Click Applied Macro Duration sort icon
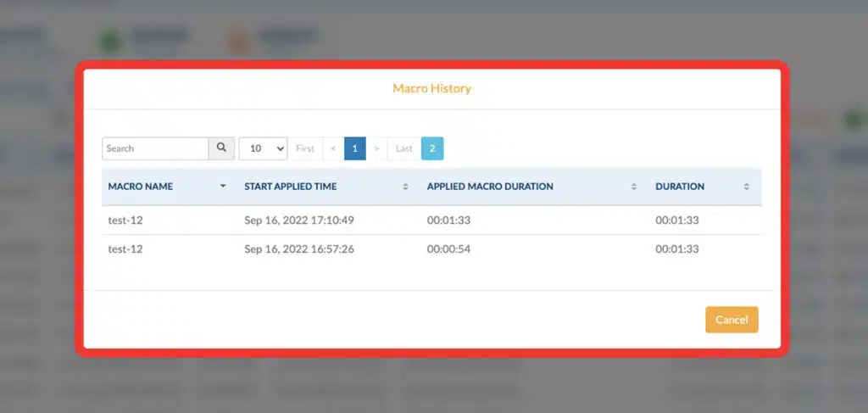Screen dimensions: 868x413 [634, 187]
